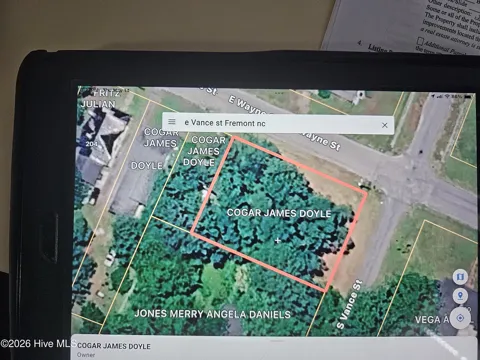
Task: Select the FRITZ JULIAN parcel
Action: tap(99, 98)
